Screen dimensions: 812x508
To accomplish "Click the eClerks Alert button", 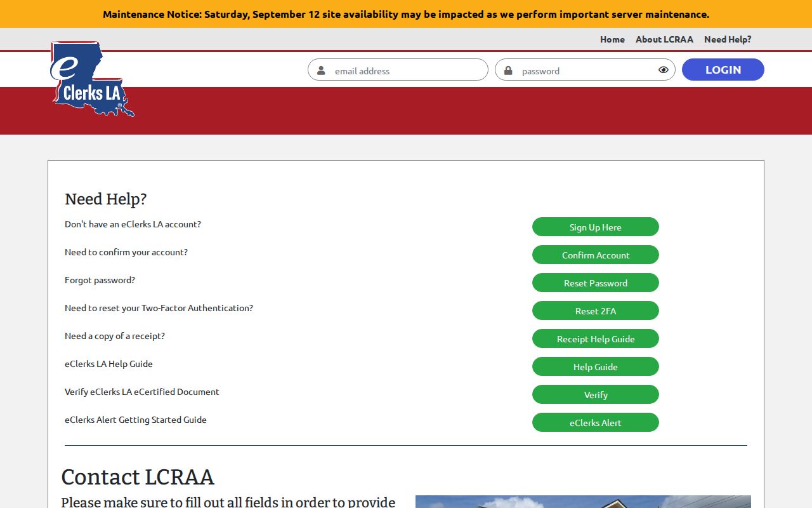I will coord(596,422).
